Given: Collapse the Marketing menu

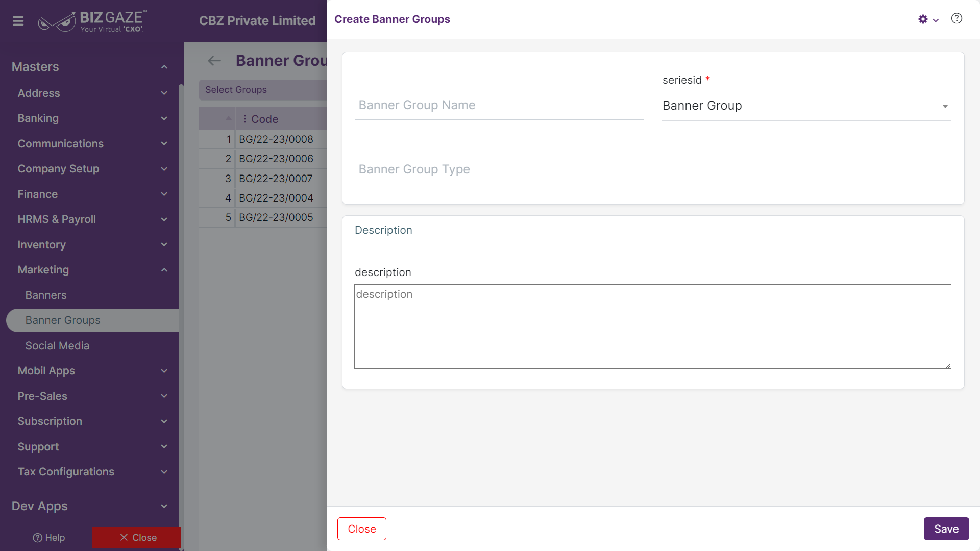Looking at the screenshot, I should pyautogui.click(x=92, y=270).
